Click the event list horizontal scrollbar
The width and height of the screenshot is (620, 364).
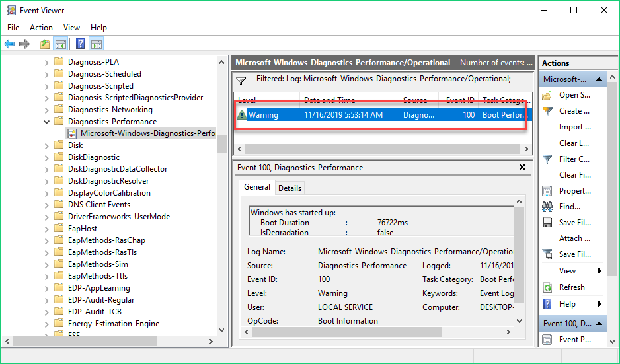tap(382, 149)
